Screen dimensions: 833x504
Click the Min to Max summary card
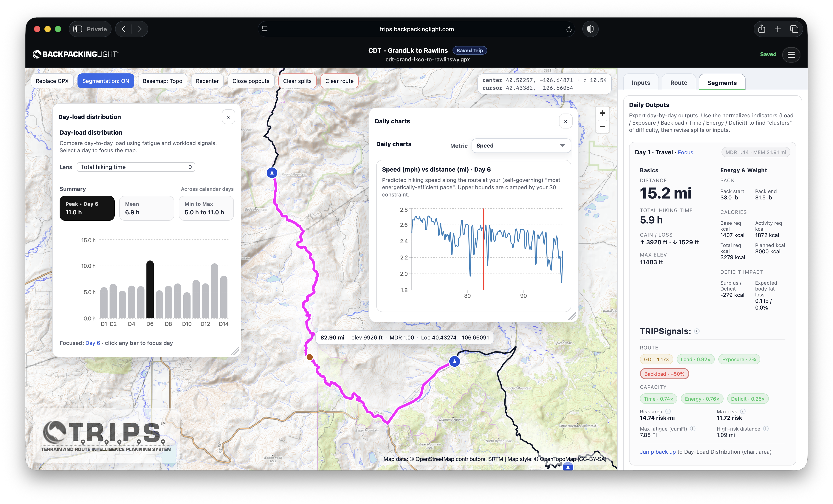[x=206, y=208]
